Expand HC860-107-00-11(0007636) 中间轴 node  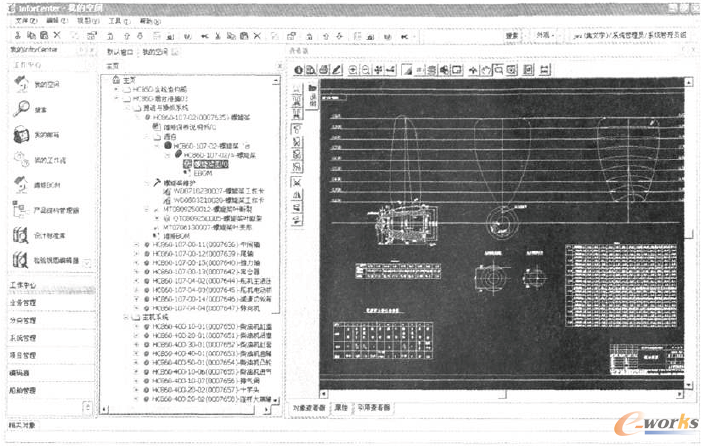136,245
